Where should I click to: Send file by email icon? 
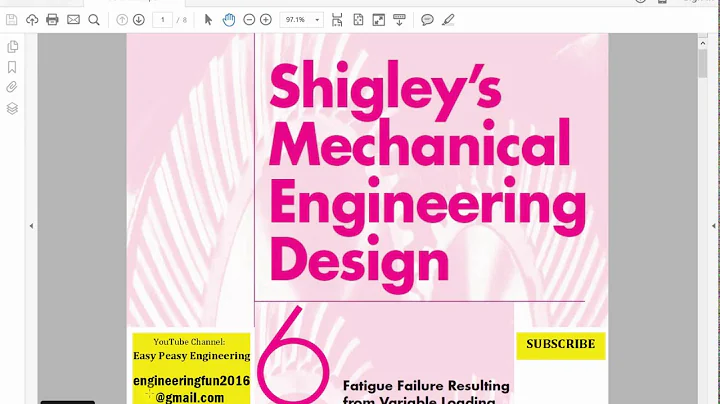pos(73,20)
